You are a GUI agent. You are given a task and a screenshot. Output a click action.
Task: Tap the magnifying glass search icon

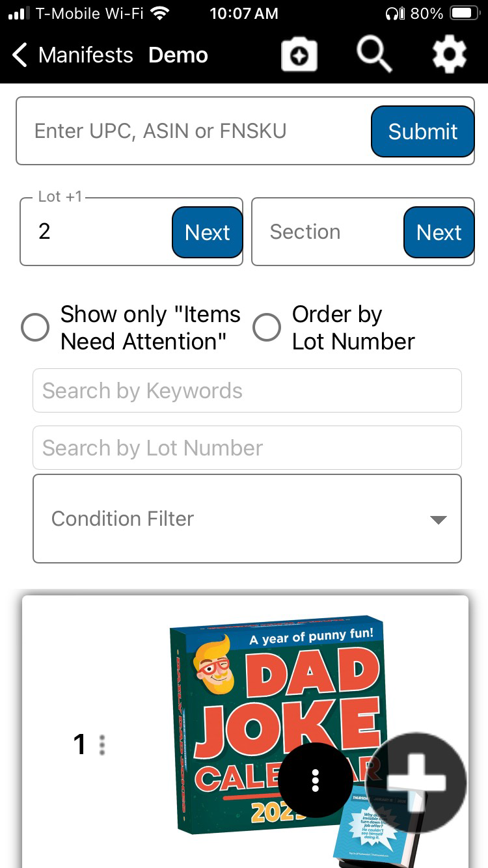(x=373, y=55)
